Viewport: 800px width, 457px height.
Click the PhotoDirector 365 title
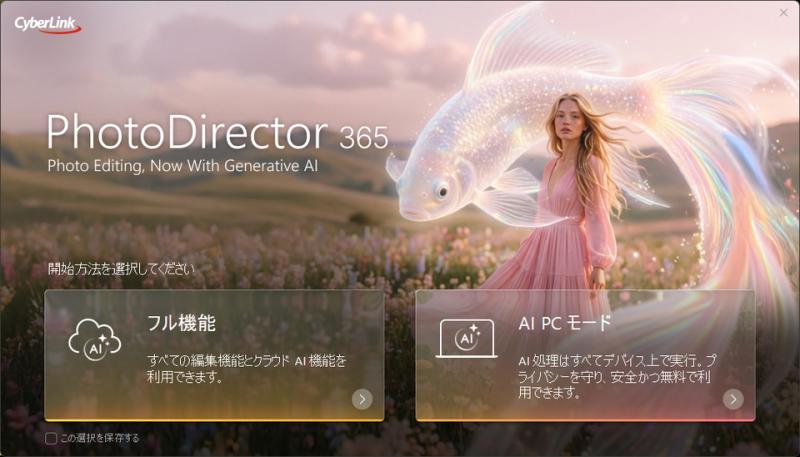point(217,133)
